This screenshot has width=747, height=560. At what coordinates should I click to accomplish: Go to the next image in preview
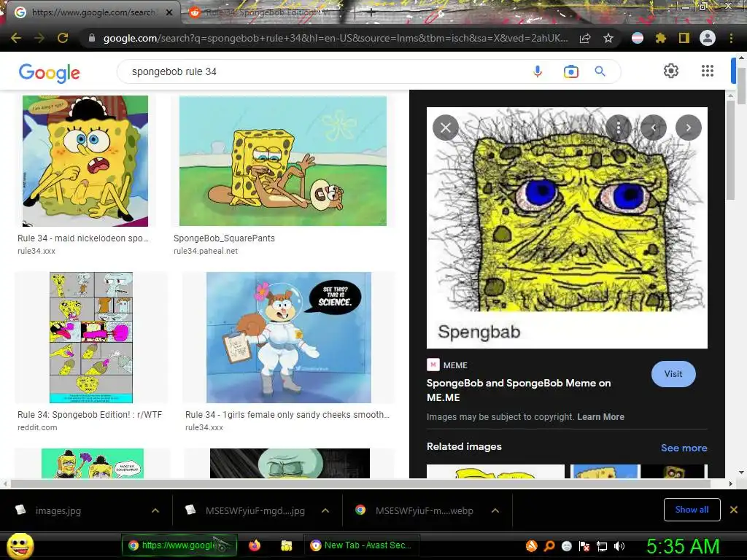click(689, 128)
